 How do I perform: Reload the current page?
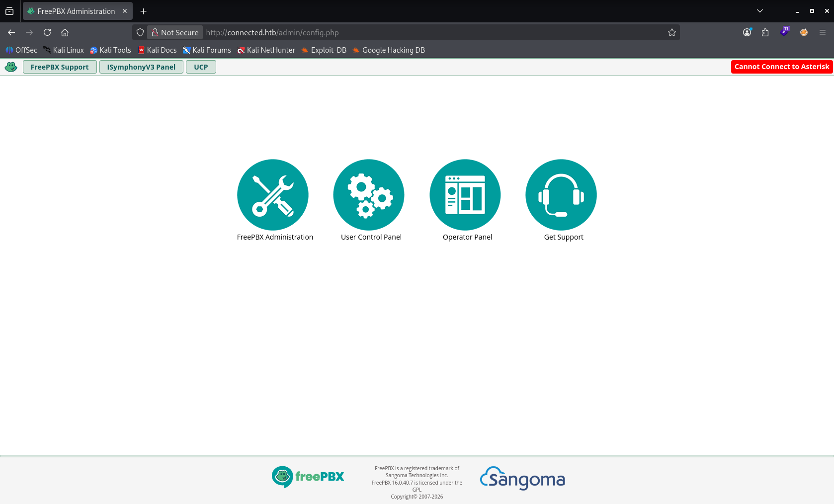click(47, 32)
